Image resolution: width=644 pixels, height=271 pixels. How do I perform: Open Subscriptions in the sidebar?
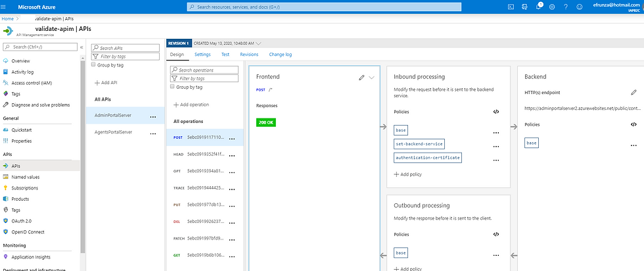coord(25,188)
